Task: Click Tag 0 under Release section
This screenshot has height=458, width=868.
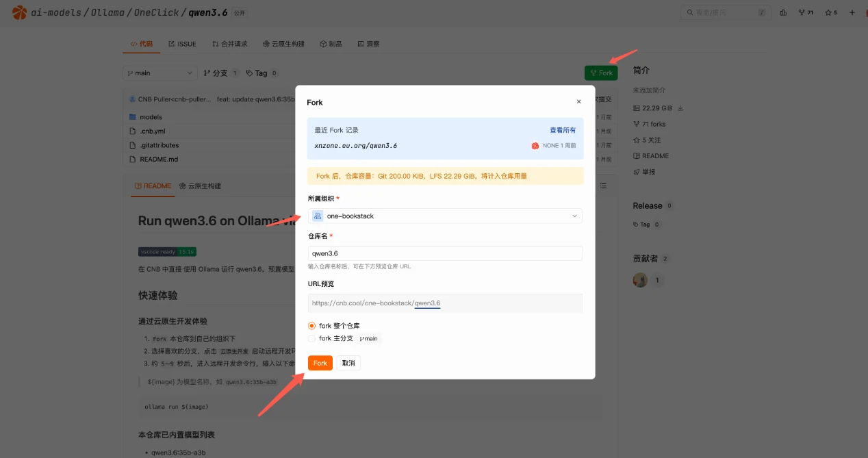Action: click(646, 224)
